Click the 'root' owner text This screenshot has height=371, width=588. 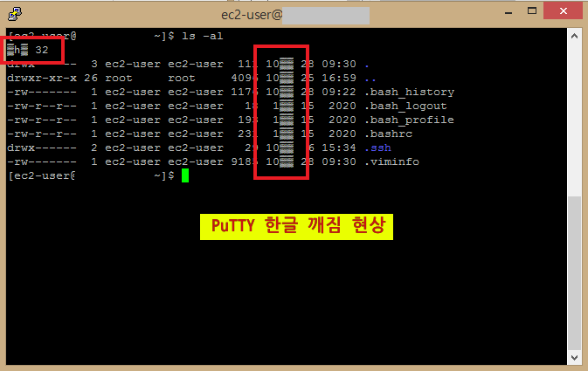point(119,78)
